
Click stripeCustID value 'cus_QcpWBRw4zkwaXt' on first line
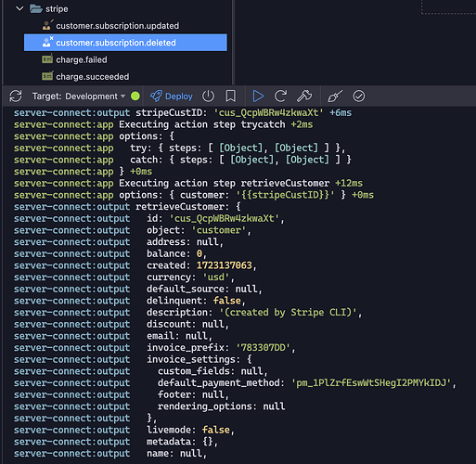click(268, 113)
